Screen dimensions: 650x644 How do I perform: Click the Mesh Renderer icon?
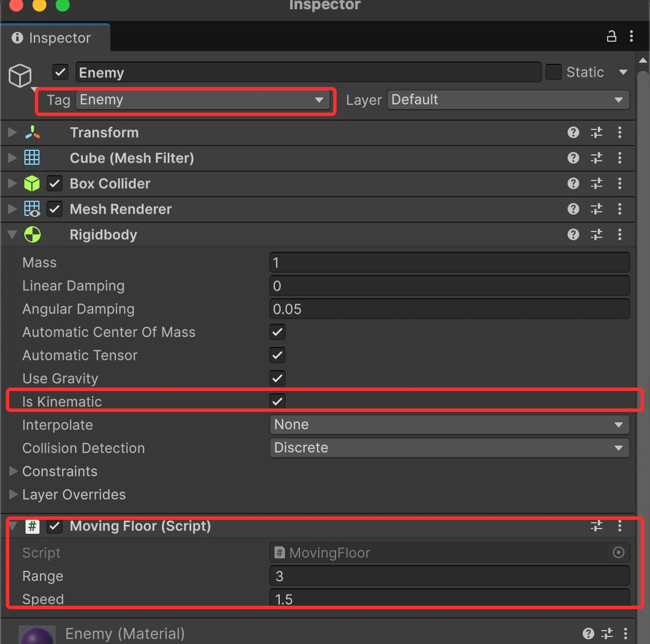[32, 209]
